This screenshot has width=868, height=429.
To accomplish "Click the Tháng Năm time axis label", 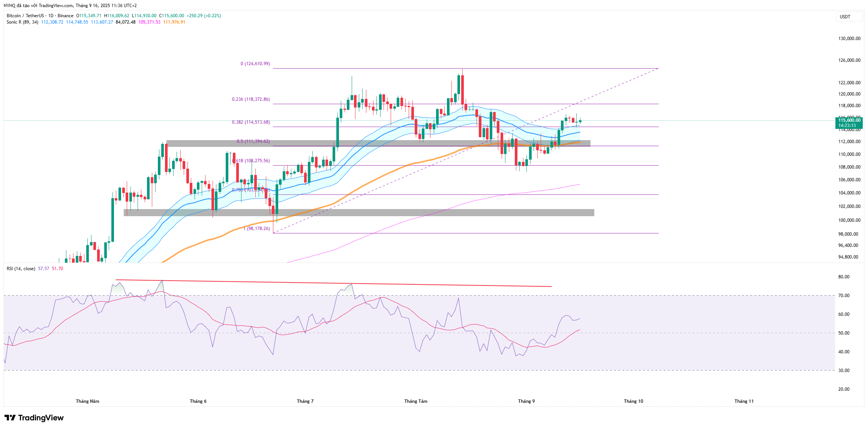I will pos(88,401).
